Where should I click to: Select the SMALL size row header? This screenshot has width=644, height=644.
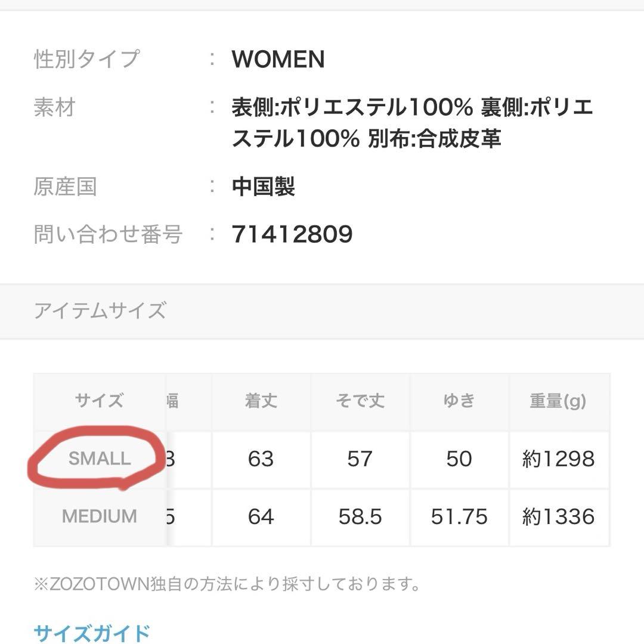(x=100, y=459)
